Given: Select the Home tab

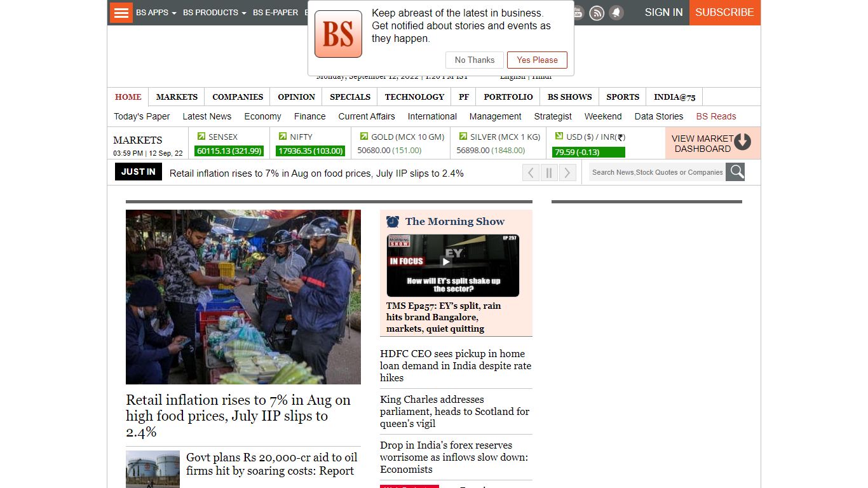Looking at the screenshot, I should [x=128, y=97].
